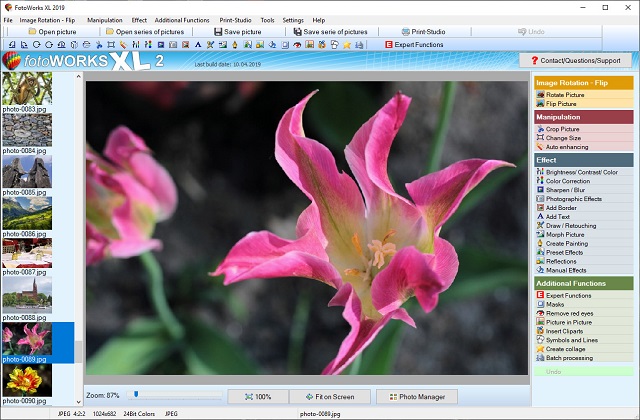The width and height of the screenshot is (640, 420).
Task: Open the Print-Studio menu
Action: pos(235,20)
